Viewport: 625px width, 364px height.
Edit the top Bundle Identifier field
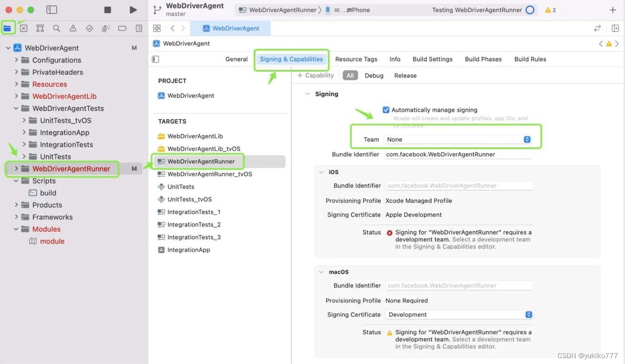click(458, 154)
